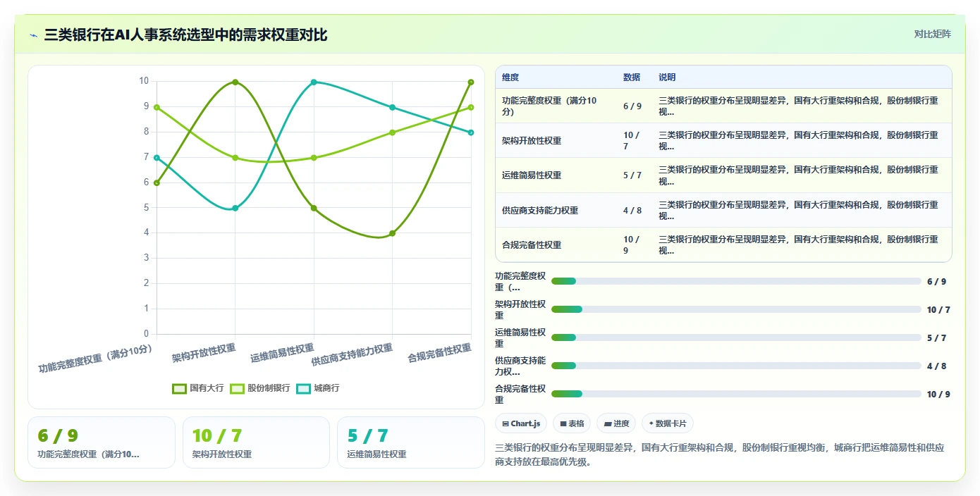The height and width of the screenshot is (496, 980).
Task: Toggle the 股份制银行 legend item
Action: tap(260, 388)
